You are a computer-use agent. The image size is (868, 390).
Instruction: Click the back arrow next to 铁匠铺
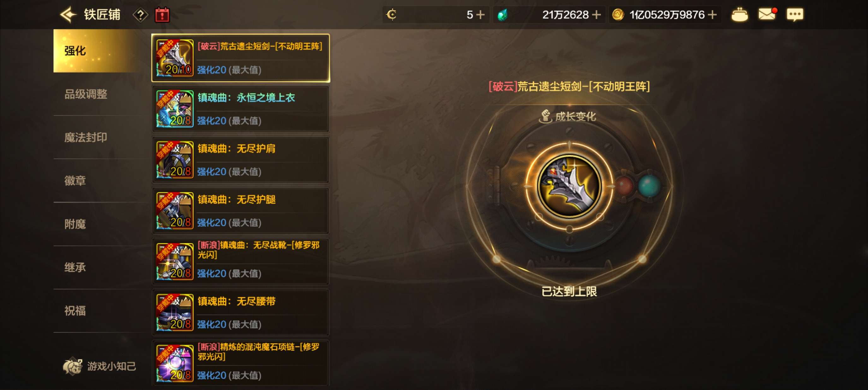click(x=68, y=15)
